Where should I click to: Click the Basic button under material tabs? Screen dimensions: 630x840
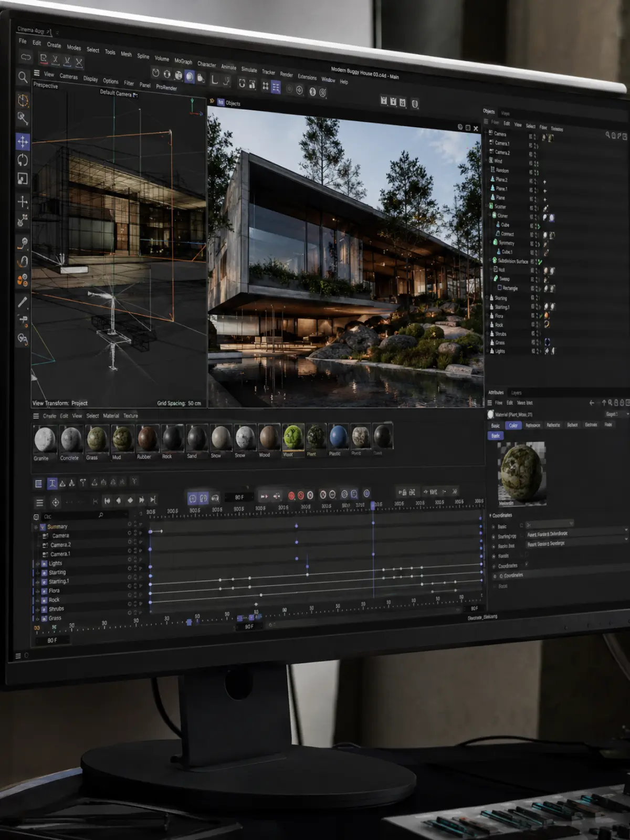click(x=496, y=436)
